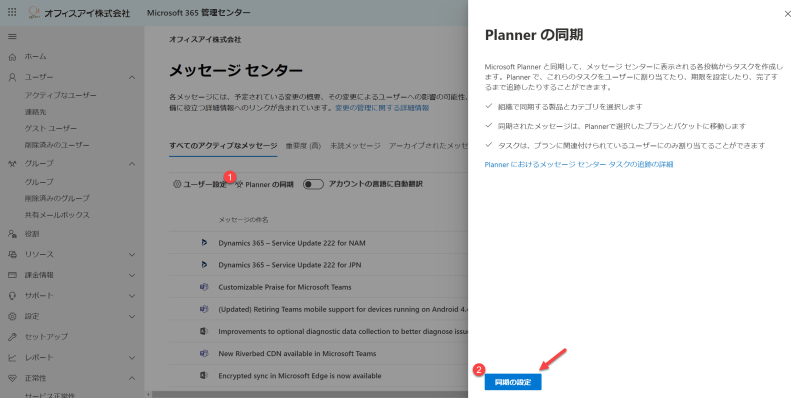The width and height of the screenshot is (800, 398).
Task: Expand the リソース section chevron
Action: (x=132, y=254)
